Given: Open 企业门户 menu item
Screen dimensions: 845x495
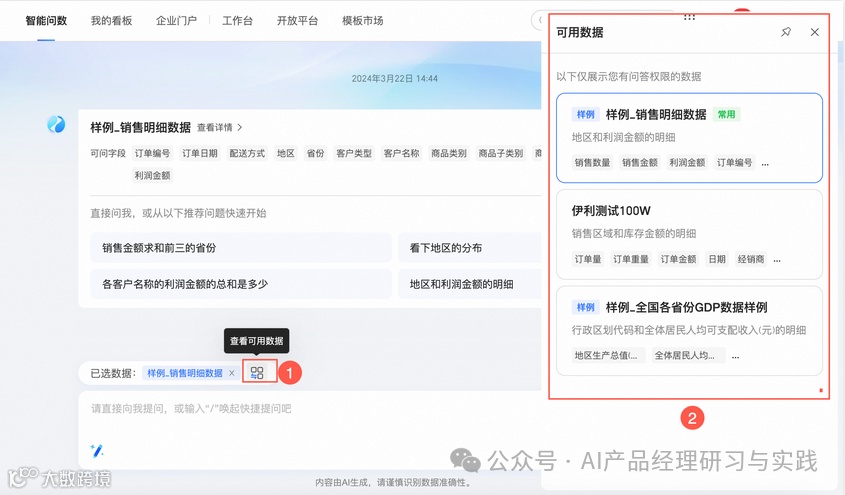Looking at the screenshot, I should pos(176,20).
